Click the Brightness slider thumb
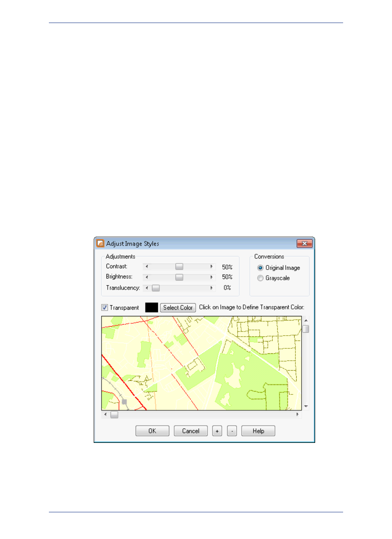This screenshot has width=392, height=539. coord(179,277)
